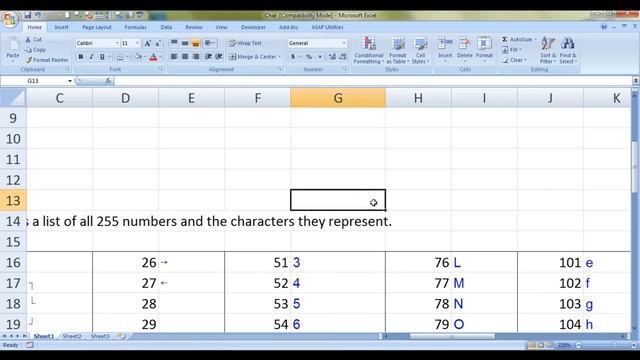Click the formula bar input
The image size is (640, 360).
coord(373,81)
